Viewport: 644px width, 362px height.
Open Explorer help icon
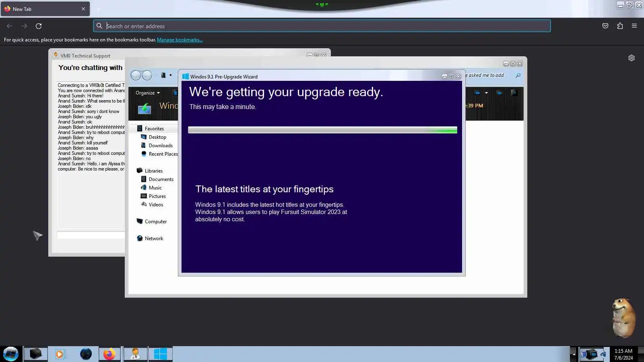(514, 93)
